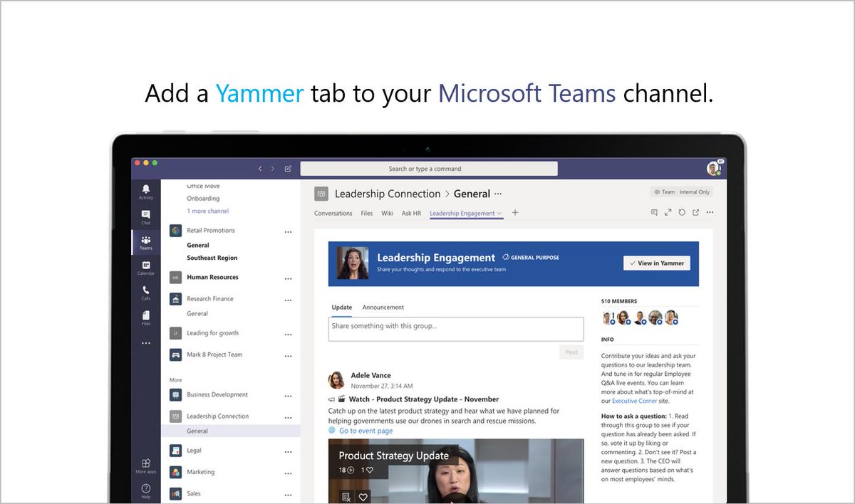
Task: Open more tab options ellipsis
Action: 709,212
